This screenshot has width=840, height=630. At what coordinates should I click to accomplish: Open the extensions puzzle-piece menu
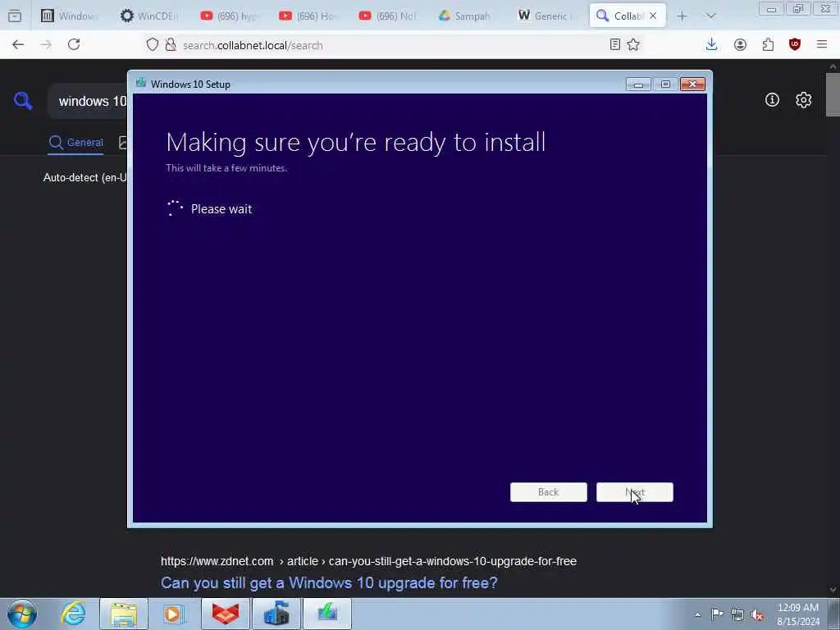768,45
